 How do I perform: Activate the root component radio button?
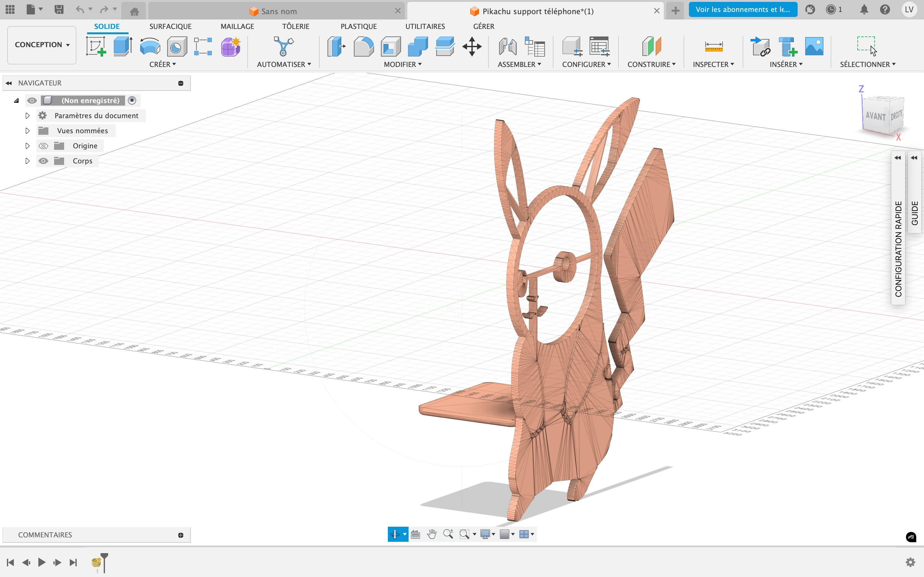coord(132,100)
